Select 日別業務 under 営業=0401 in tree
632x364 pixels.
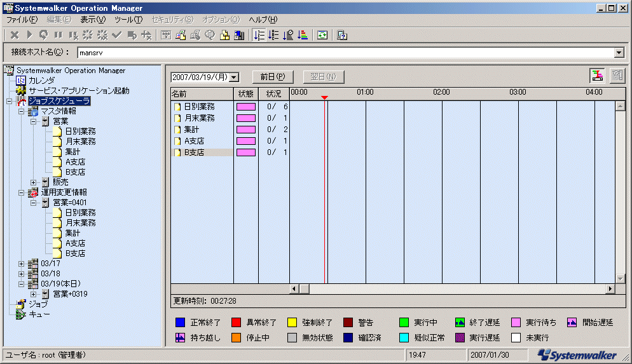coord(80,213)
